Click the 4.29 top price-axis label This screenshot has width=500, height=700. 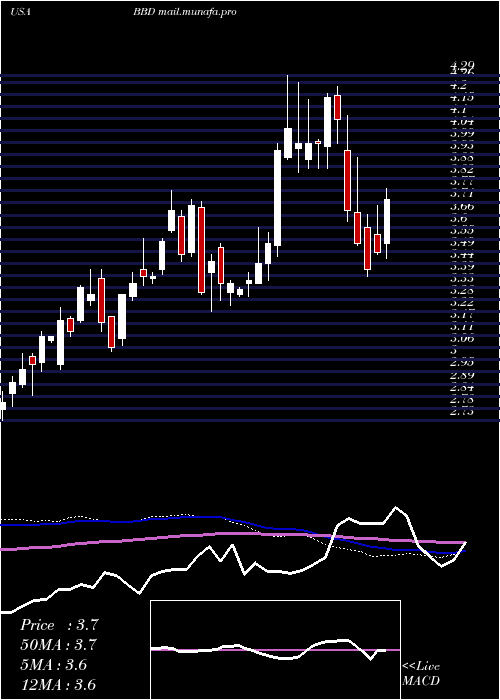462,65
